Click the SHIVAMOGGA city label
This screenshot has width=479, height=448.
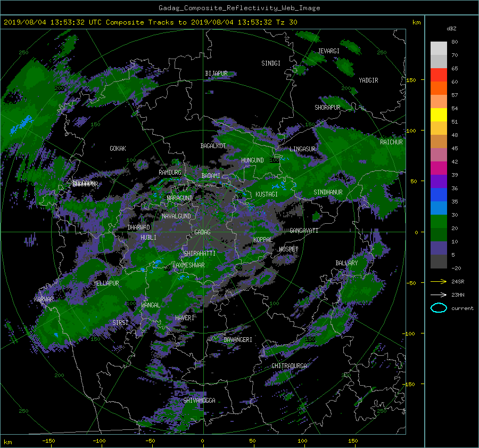[199, 400]
